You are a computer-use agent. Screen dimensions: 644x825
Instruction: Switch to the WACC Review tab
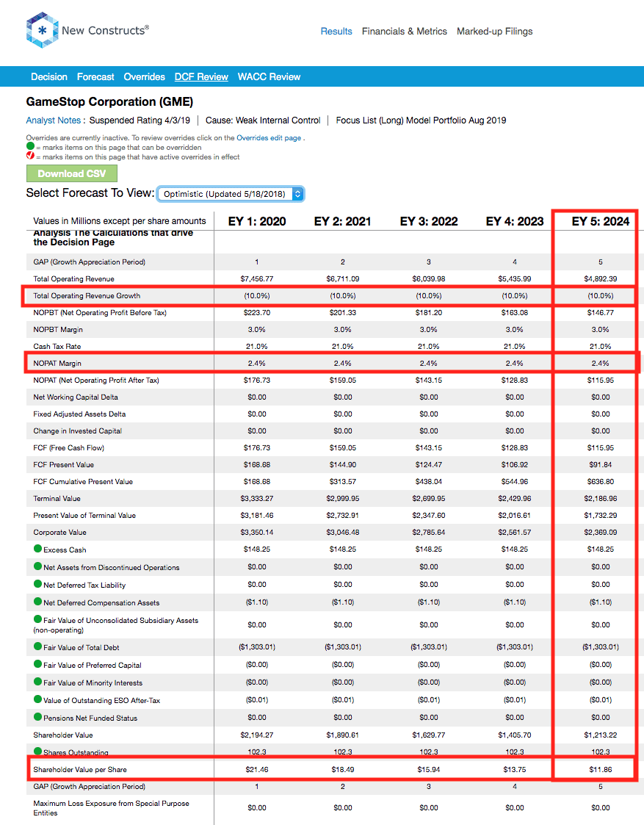(269, 77)
